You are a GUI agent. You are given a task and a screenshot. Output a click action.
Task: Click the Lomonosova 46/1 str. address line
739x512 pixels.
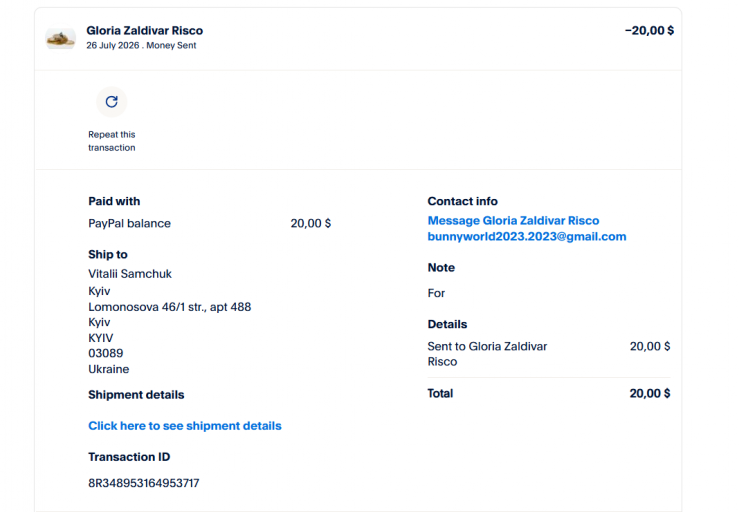coord(170,307)
